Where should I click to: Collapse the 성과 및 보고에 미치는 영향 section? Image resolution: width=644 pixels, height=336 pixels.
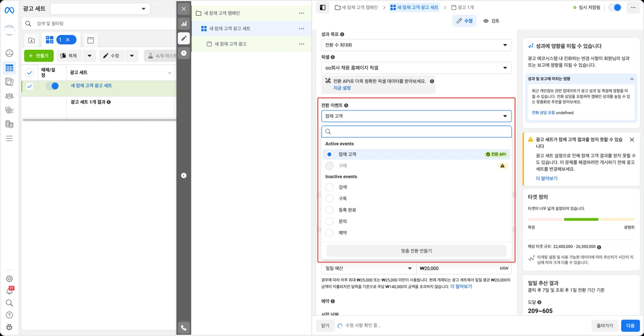pyautogui.click(x=632, y=79)
